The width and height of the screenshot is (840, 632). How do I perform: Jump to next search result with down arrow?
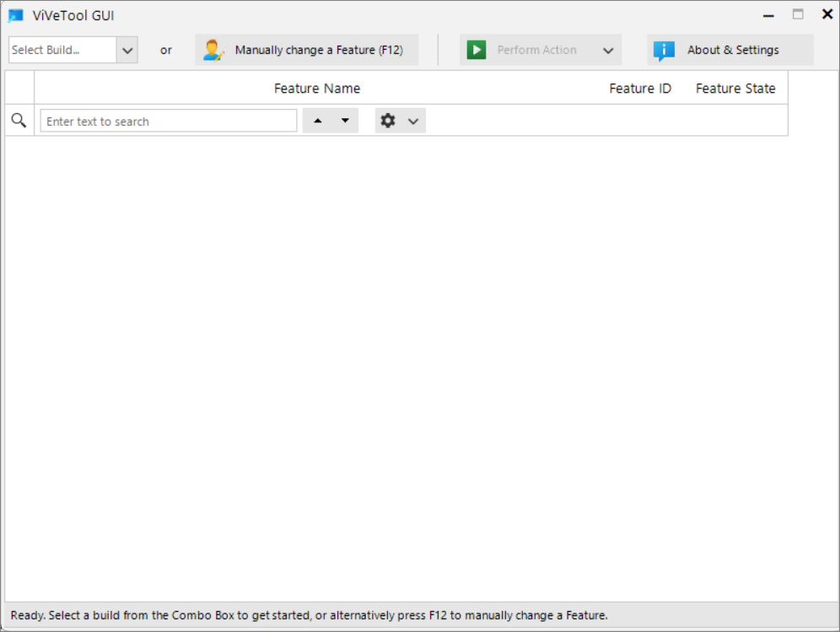point(345,121)
